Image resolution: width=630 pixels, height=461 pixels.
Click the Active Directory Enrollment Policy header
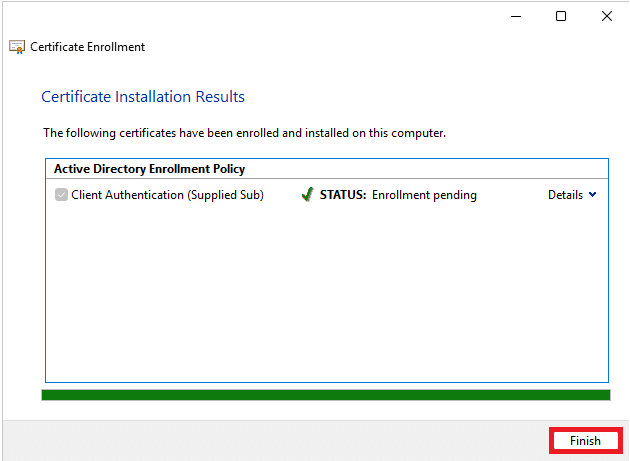tap(149, 169)
